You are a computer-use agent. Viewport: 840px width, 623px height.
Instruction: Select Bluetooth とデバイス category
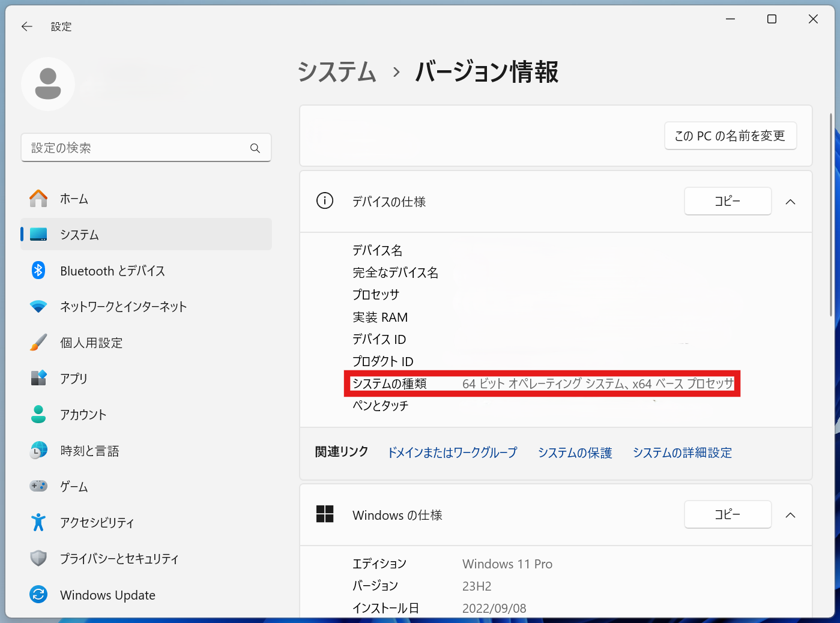147,271
